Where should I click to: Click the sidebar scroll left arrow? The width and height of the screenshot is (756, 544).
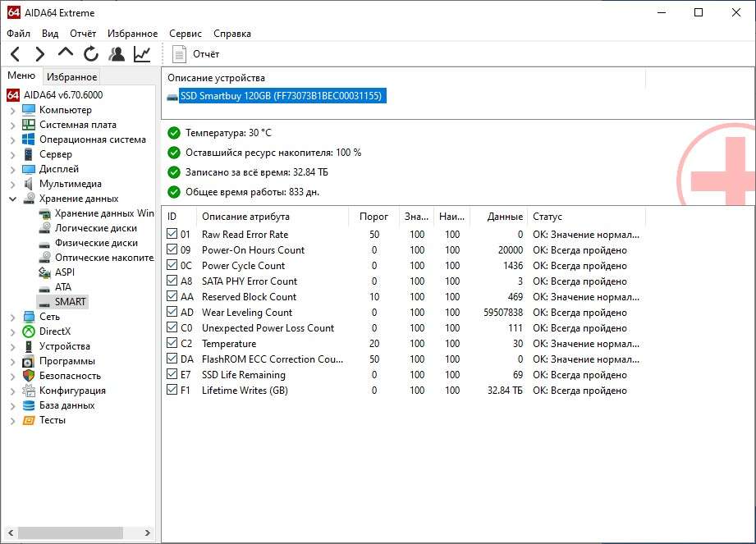coord(11,533)
